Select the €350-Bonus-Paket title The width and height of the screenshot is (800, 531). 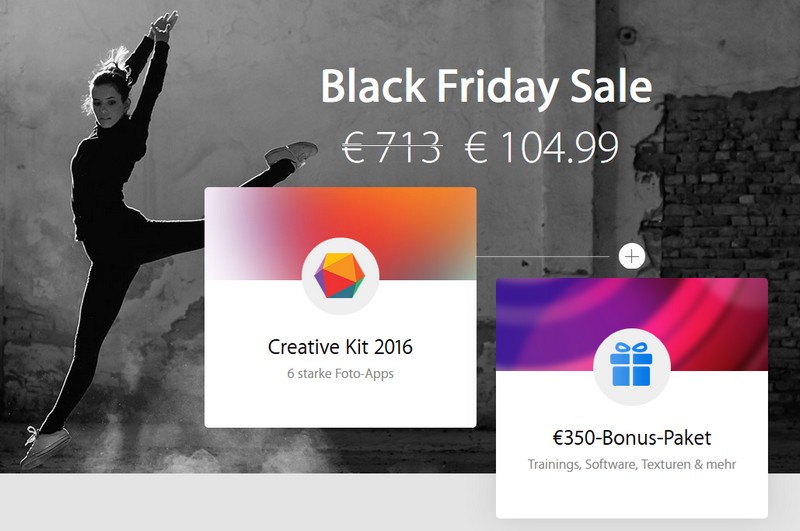point(632,438)
